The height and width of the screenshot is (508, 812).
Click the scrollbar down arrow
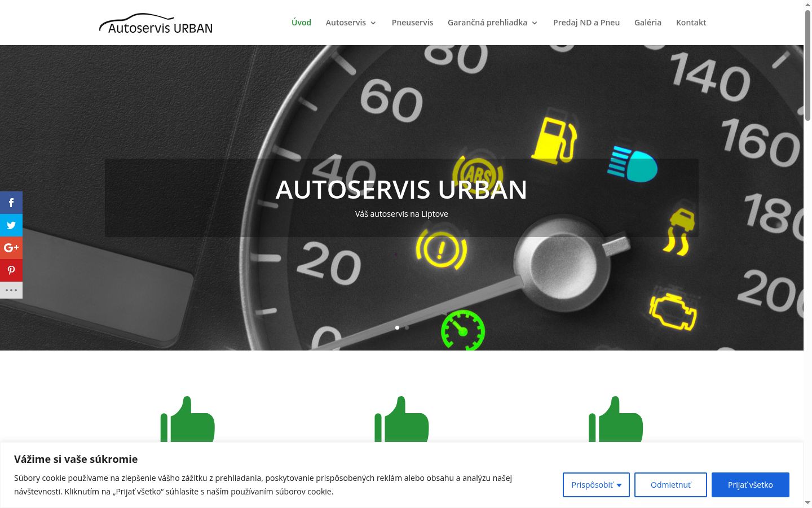(807, 502)
